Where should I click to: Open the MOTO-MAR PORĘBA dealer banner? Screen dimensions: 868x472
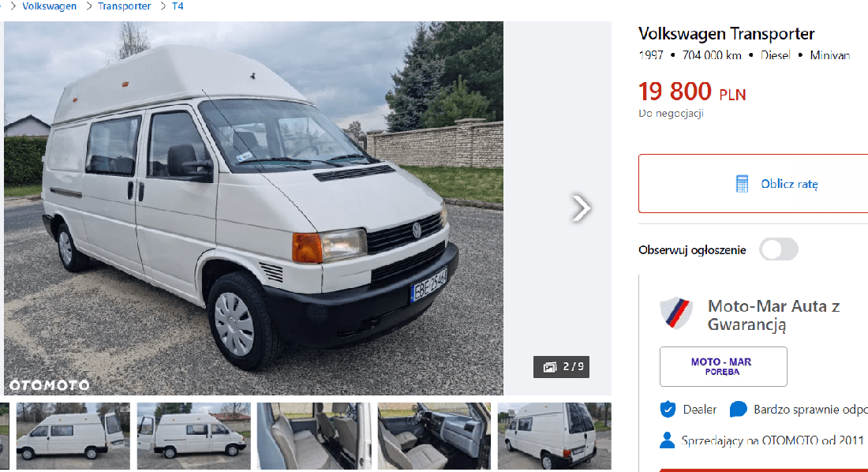[x=723, y=367]
